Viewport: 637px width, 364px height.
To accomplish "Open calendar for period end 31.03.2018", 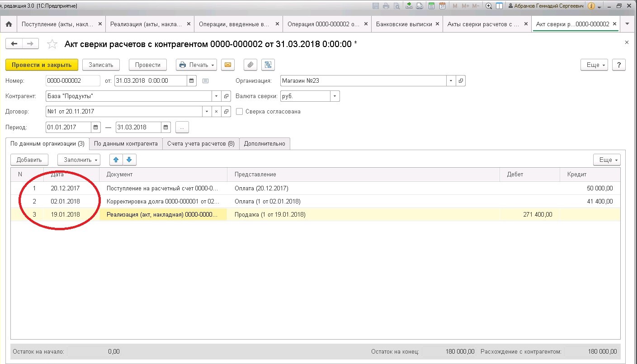I will 166,127.
